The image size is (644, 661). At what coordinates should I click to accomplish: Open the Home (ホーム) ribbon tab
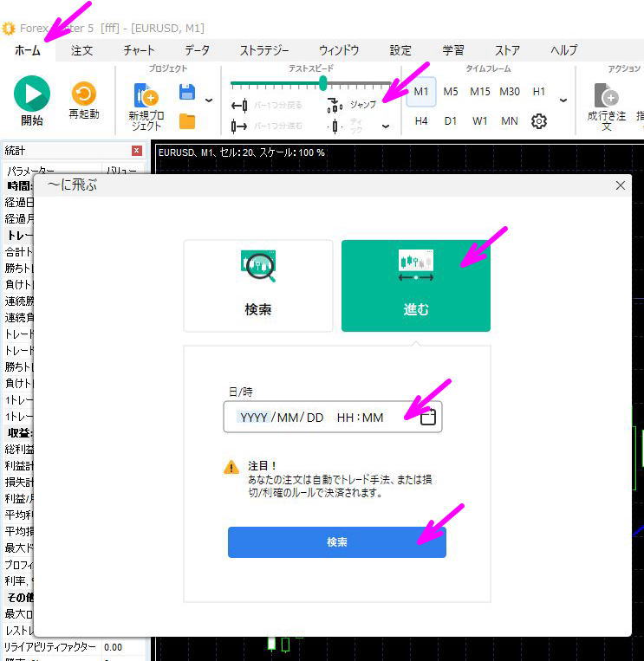[28, 50]
